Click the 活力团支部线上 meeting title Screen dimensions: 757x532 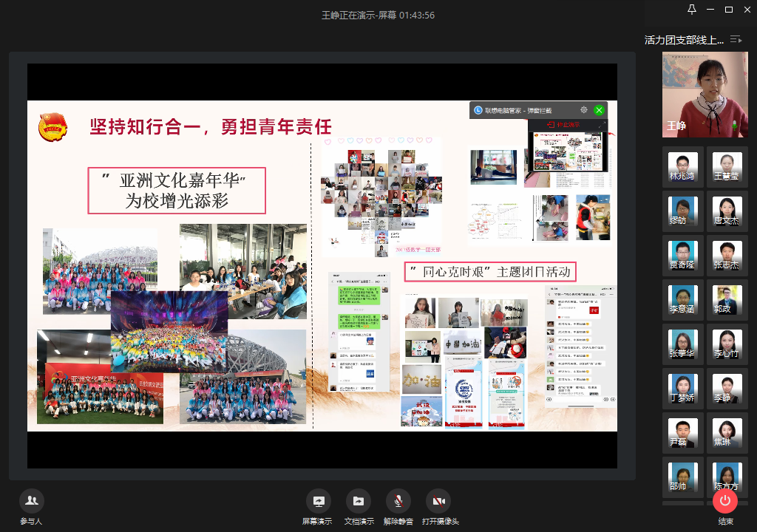pos(684,40)
